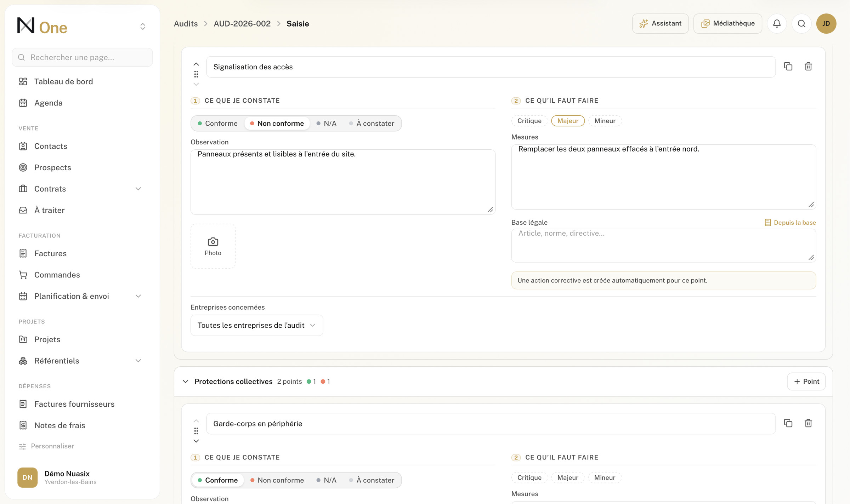Delete the Signalisation des accès point
Image resolution: width=850 pixels, height=504 pixels.
[x=808, y=67]
